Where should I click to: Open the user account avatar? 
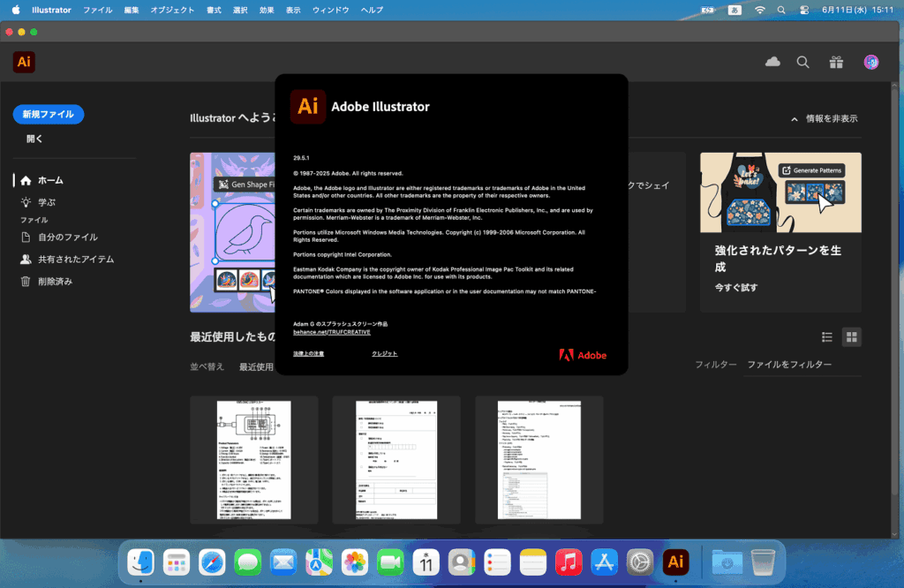tap(871, 62)
